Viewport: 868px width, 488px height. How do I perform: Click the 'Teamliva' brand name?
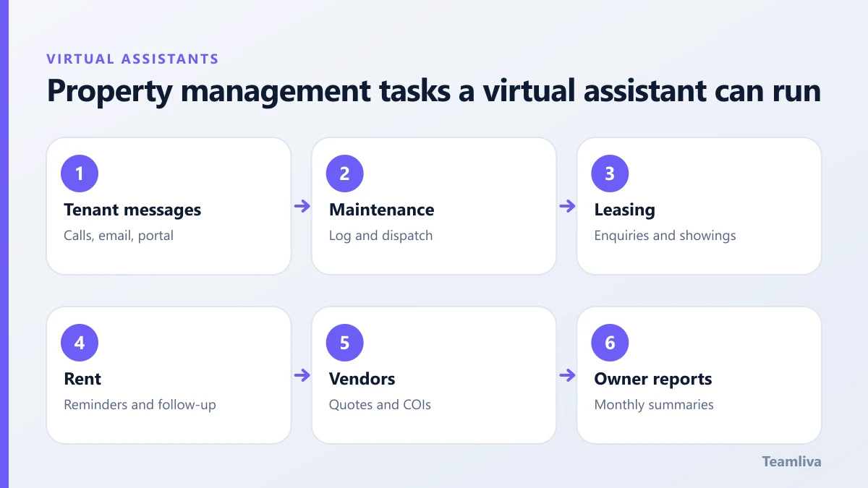tap(791, 461)
